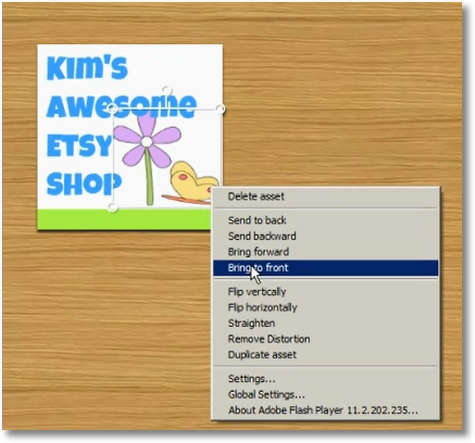This screenshot has width=475, height=443.
Task: Click top-right resize handle of flower selection
Action: point(220,109)
